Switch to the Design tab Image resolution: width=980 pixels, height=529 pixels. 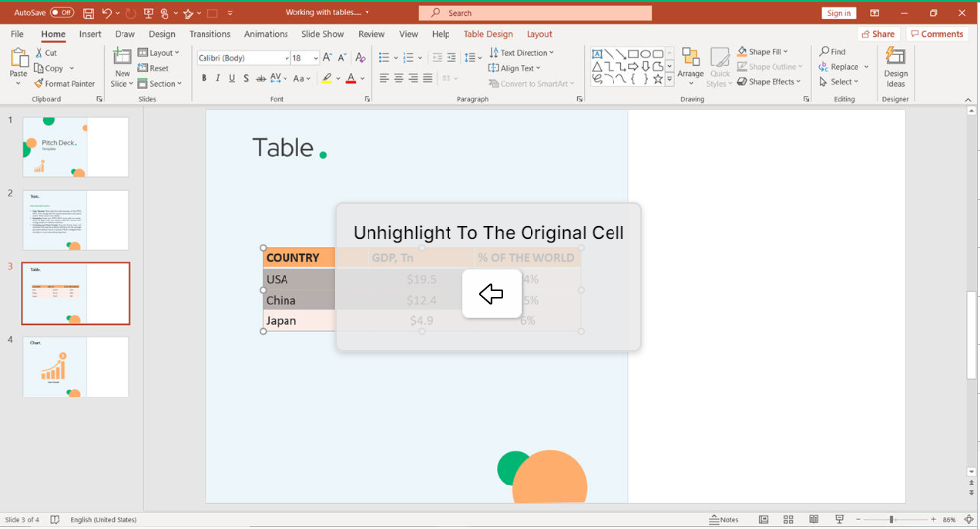click(162, 34)
